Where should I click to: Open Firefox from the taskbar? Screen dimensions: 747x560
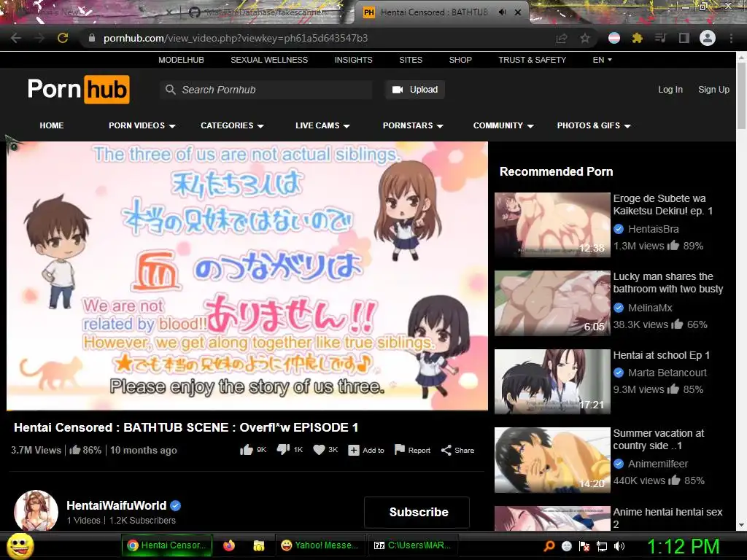tap(229, 545)
